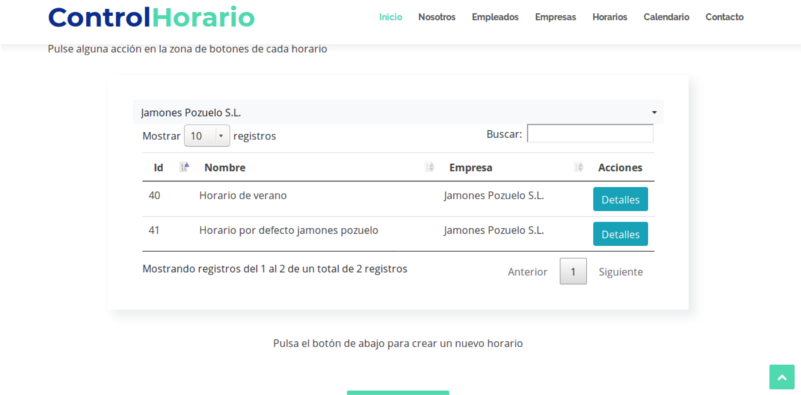The image size is (801, 395).
Task: Open Detalles for Horario por defecto jamones pozuelo
Action: [x=620, y=234]
